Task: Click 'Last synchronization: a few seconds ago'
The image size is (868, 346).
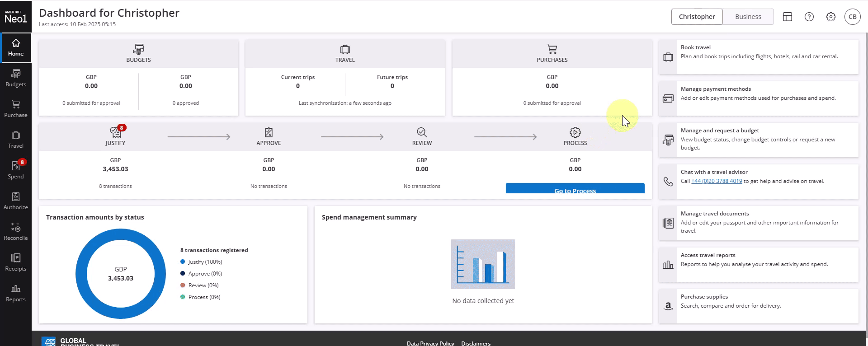Action: click(345, 103)
